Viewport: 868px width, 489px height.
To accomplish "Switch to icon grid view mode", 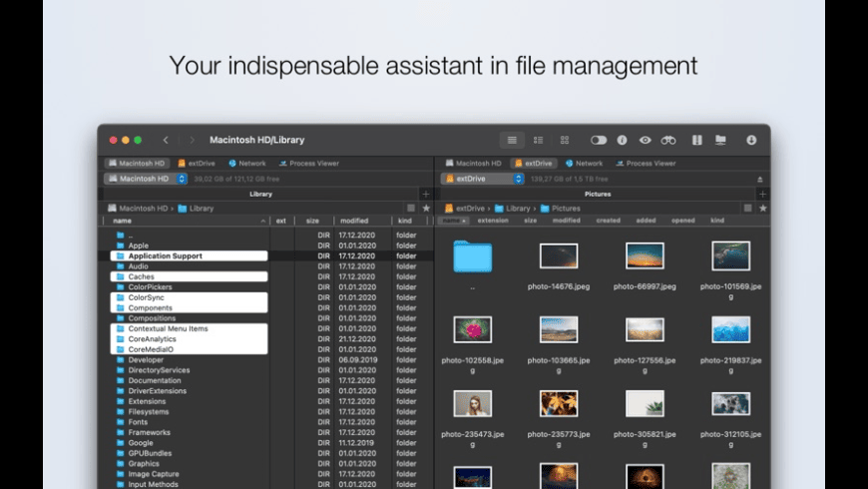I will pos(564,140).
